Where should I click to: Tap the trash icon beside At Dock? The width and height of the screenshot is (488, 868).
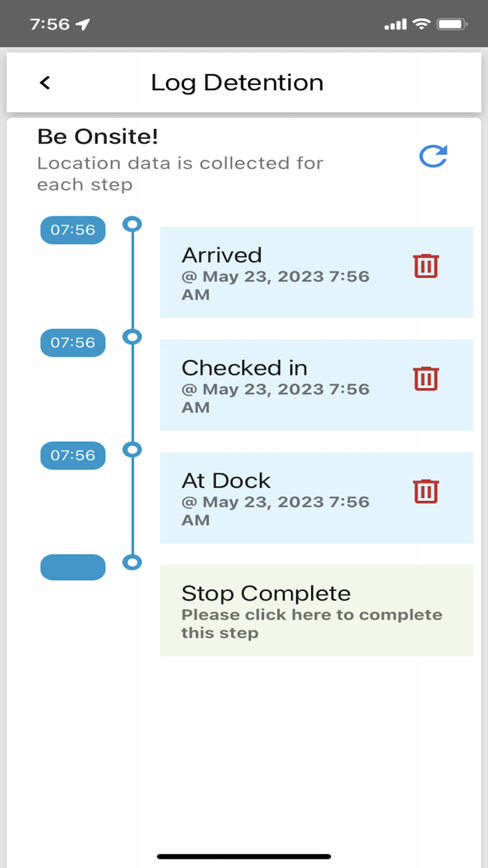[x=425, y=491]
